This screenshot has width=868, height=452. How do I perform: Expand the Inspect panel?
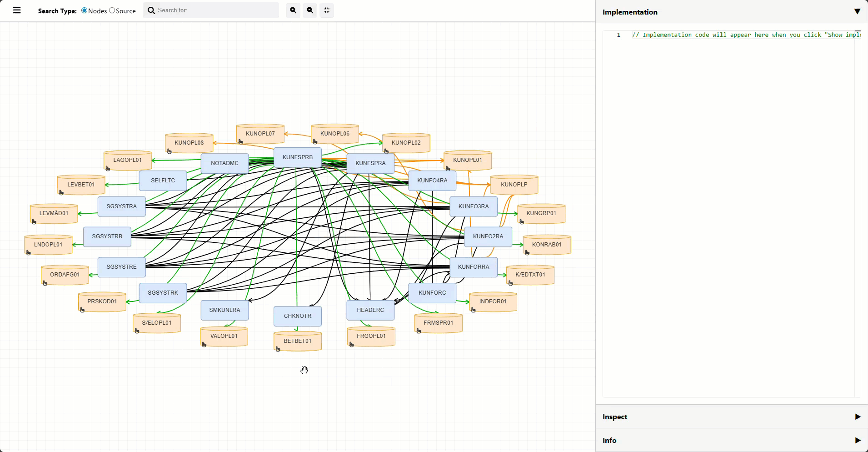point(858,417)
